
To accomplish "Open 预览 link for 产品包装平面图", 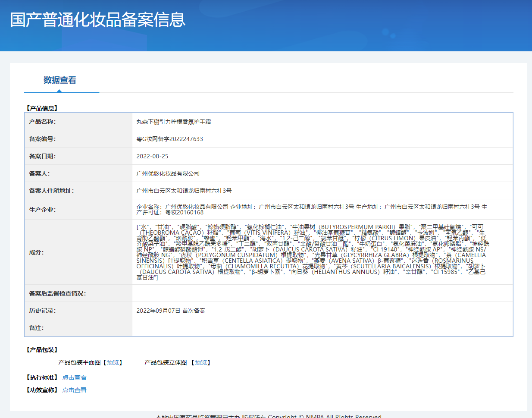I will pos(113,362).
